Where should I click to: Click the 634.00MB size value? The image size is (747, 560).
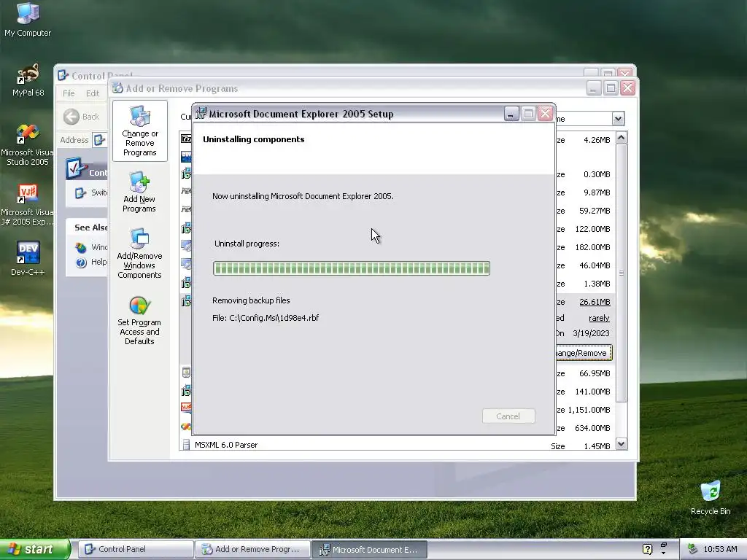(x=592, y=427)
